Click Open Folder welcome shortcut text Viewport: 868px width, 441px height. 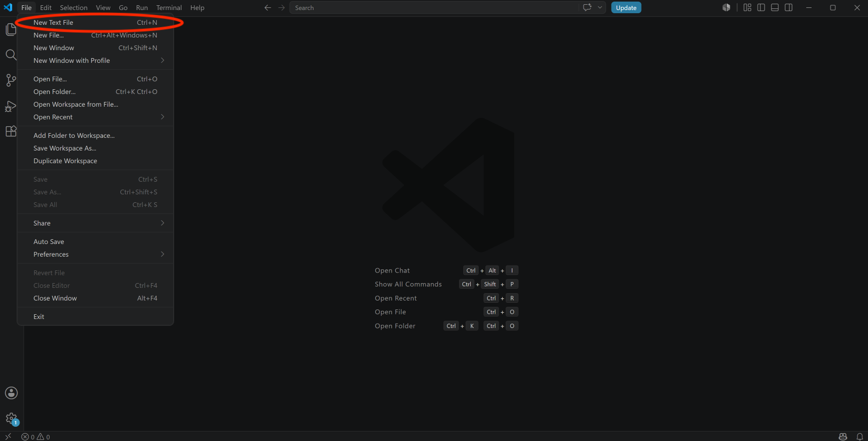click(x=395, y=326)
